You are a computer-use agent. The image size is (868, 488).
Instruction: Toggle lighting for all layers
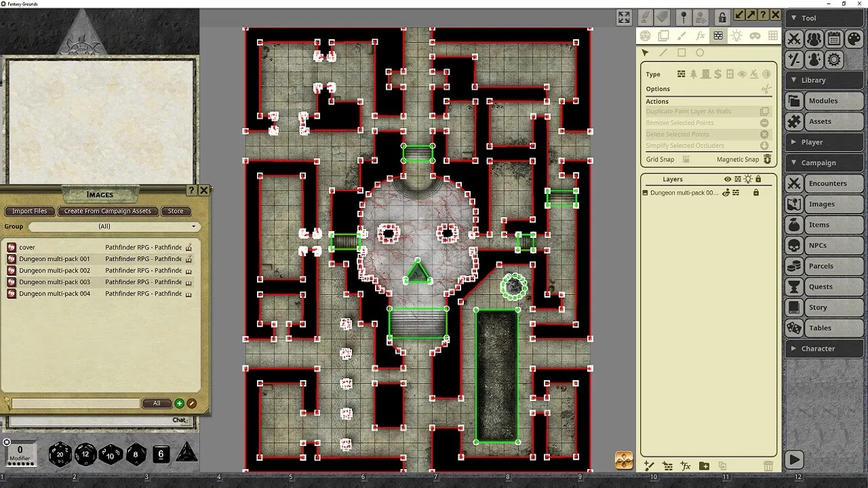click(748, 180)
